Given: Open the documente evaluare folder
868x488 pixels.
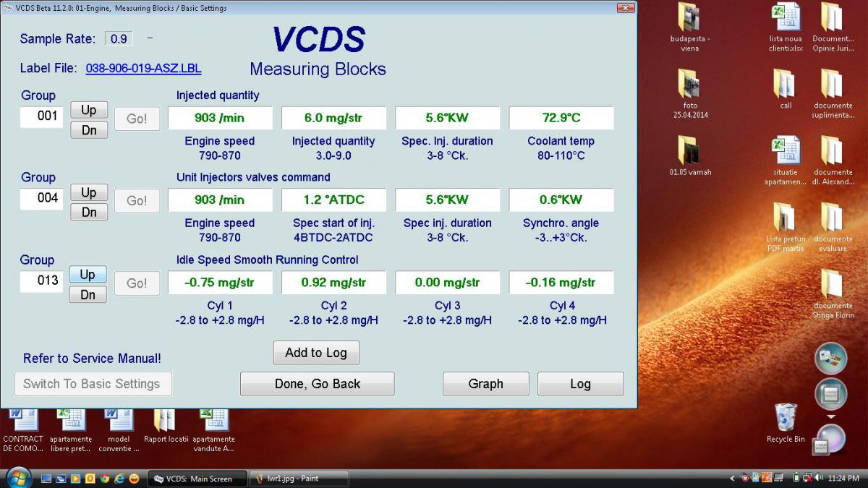Looking at the screenshot, I should click(833, 228).
